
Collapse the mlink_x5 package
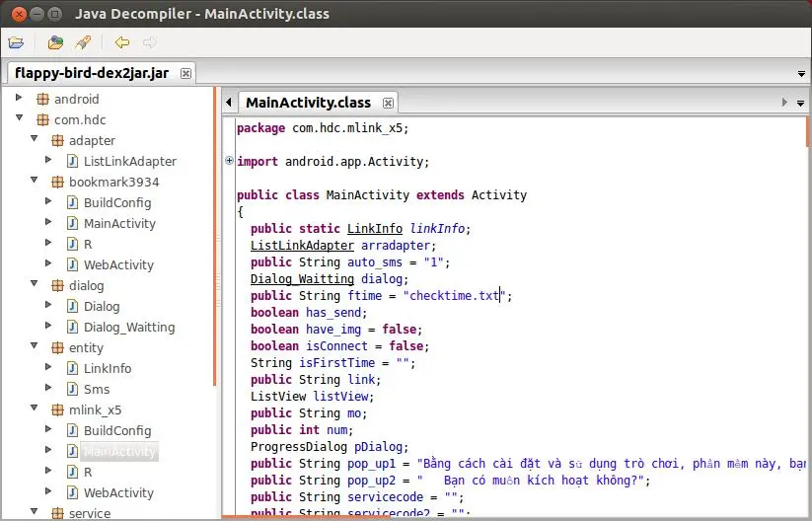35,409
